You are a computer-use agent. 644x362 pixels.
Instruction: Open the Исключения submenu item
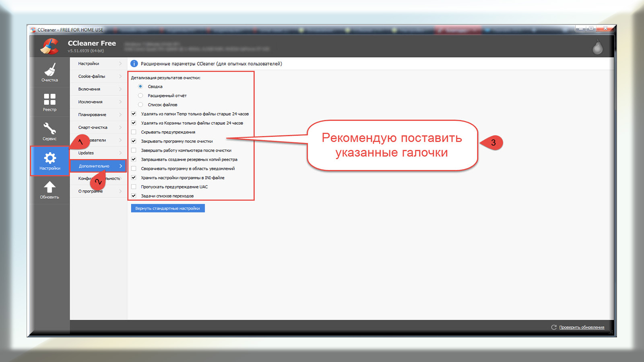(98, 102)
